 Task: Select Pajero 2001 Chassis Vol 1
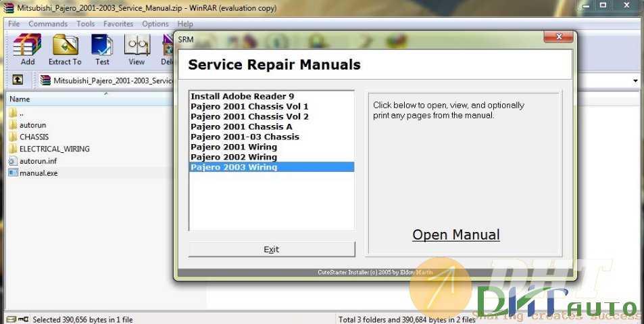click(271, 106)
